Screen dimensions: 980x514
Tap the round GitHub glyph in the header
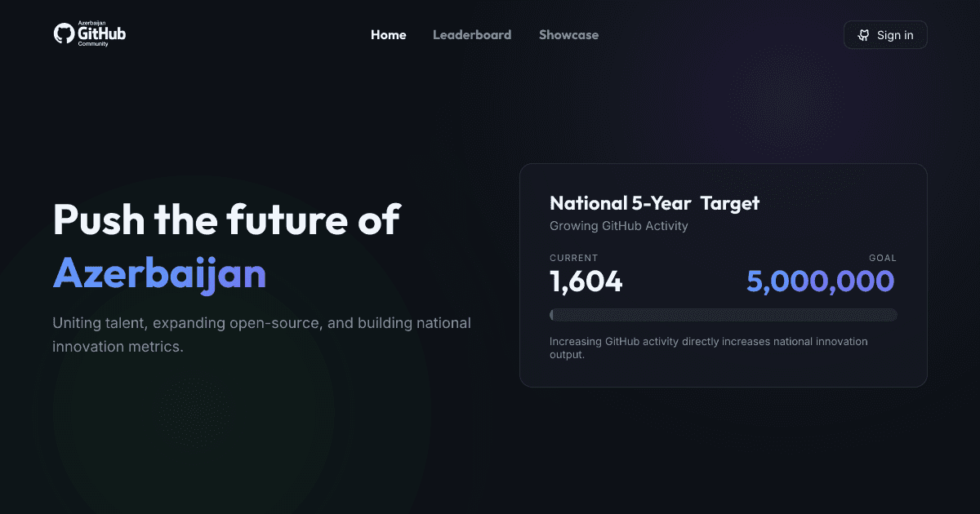(64, 33)
